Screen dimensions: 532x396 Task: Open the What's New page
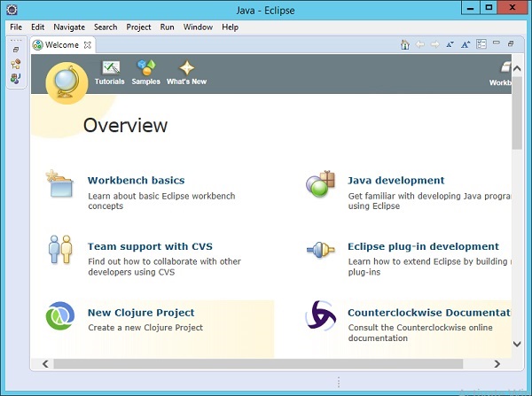(186, 73)
